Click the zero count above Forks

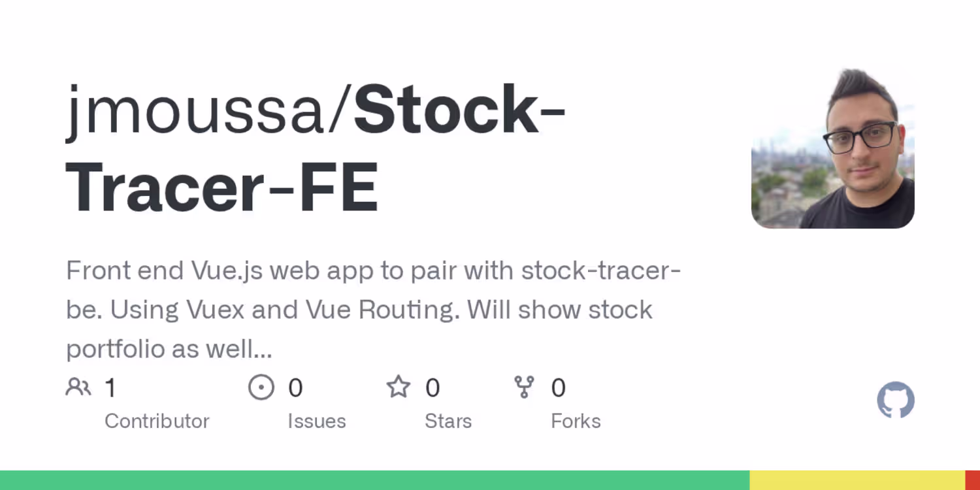pyautogui.click(x=558, y=388)
